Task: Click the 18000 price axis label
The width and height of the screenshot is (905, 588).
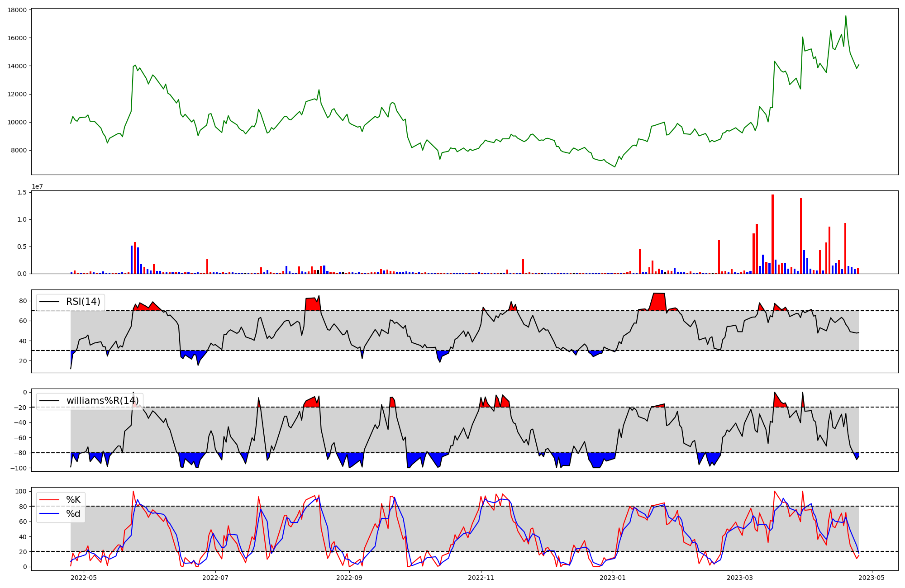Action: [17, 10]
